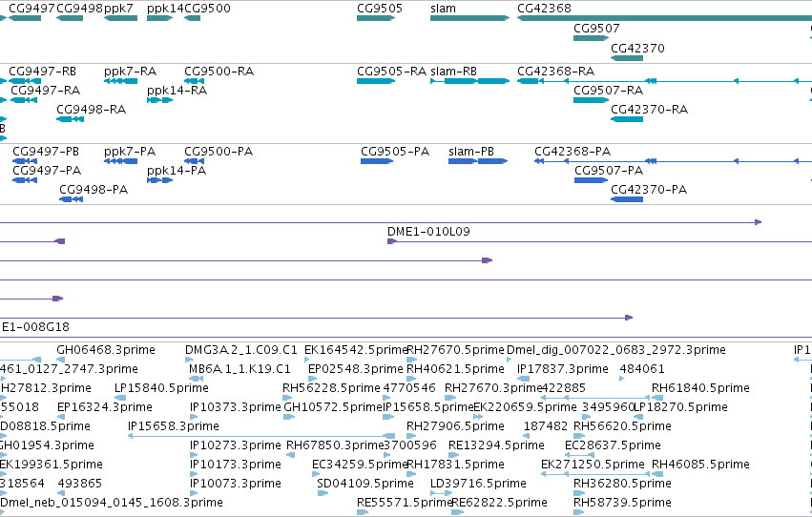Select protein CG9497-PB
This screenshot has width=812, height=517.
click(25, 161)
